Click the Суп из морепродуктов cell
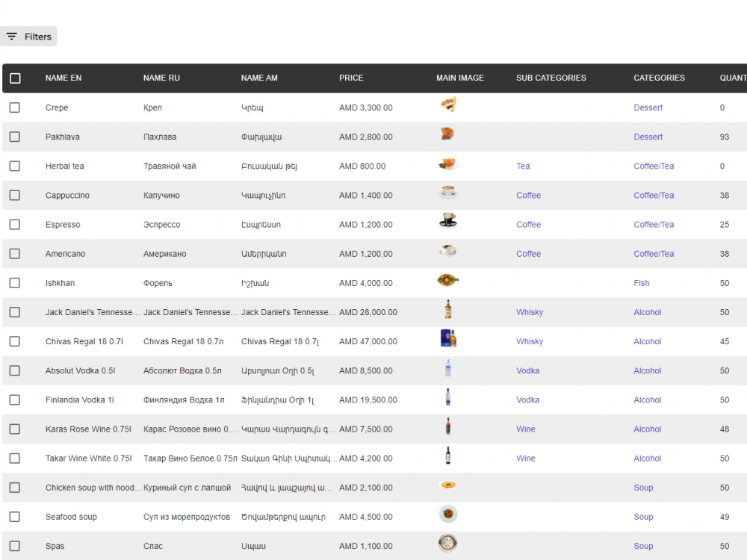The image size is (747, 560). coord(186,517)
